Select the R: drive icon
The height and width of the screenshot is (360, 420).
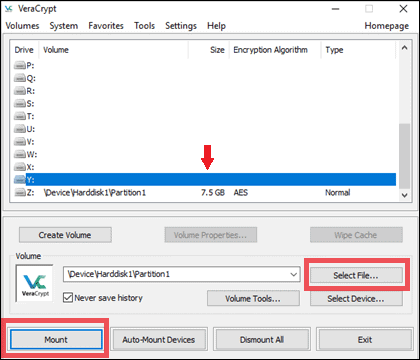pyautogui.click(x=20, y=91)
